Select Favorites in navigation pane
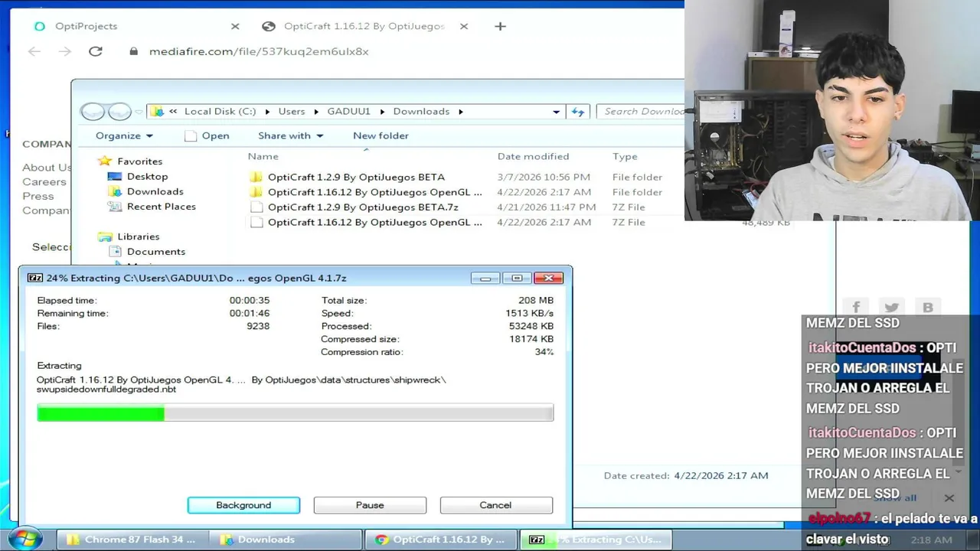Screen dimensions: 980x551 (139, 161)
